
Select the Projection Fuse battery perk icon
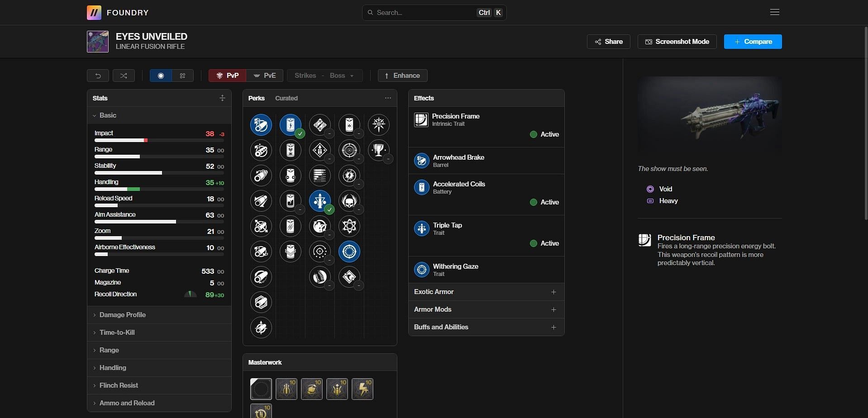tap(291, 252)
